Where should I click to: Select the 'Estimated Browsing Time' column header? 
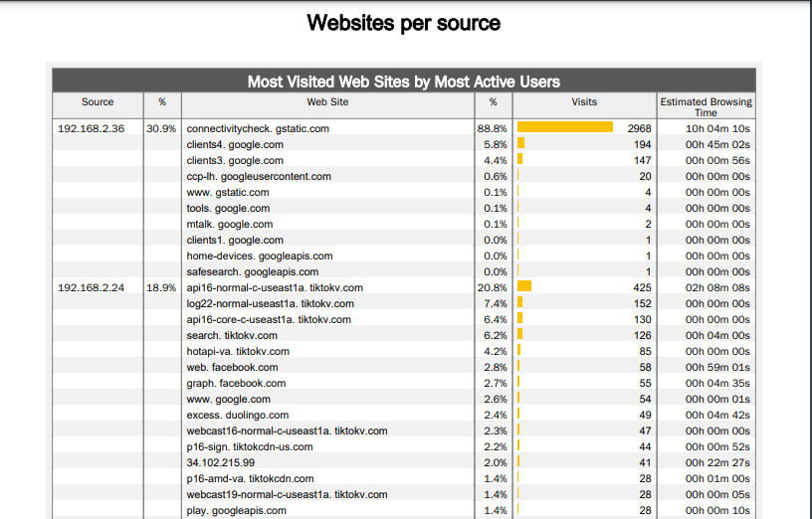coord(706,107)
